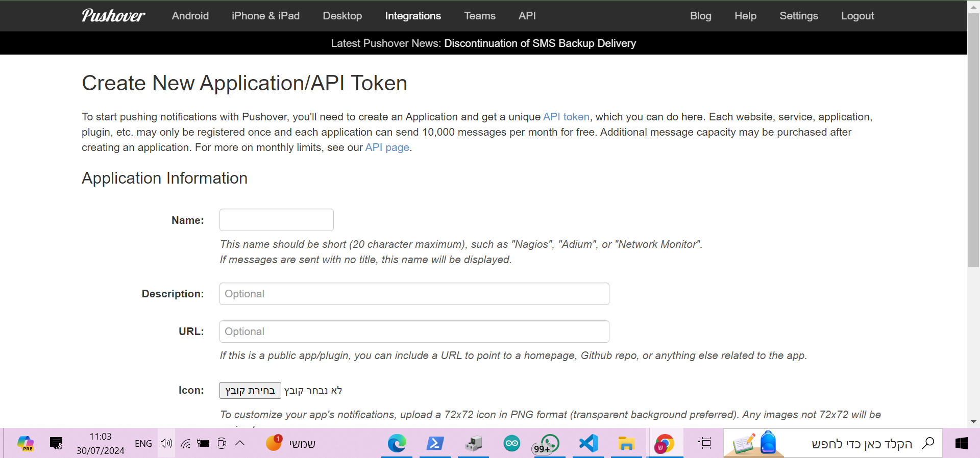Click the Pushover logo
The height and width of the screenshot is (458, 980).
coord(113,15)
